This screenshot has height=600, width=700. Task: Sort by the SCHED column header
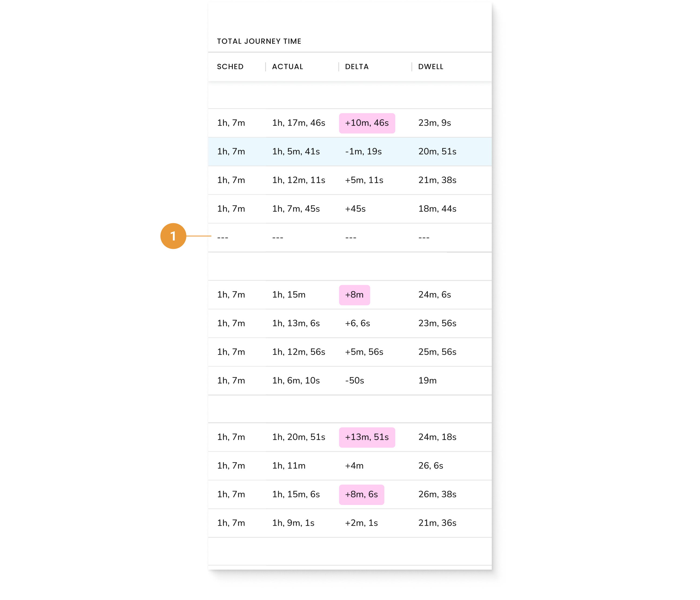tap(230, 67)
